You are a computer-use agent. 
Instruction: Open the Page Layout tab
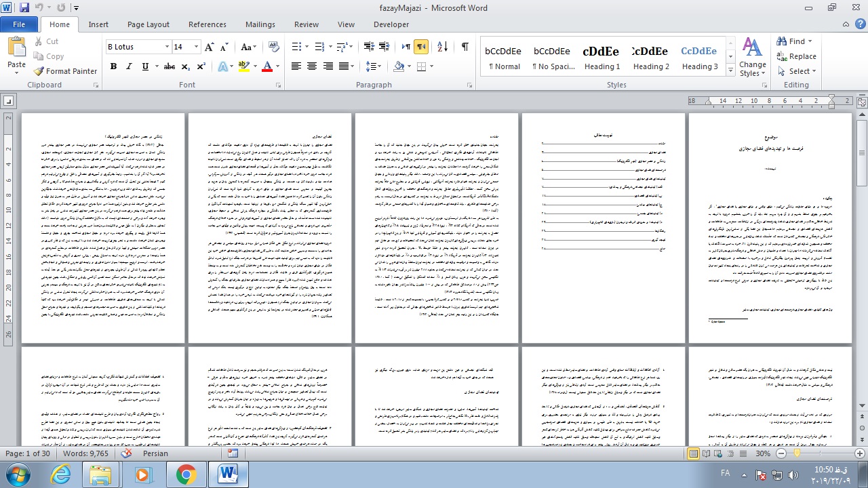(x=149, y=24)
